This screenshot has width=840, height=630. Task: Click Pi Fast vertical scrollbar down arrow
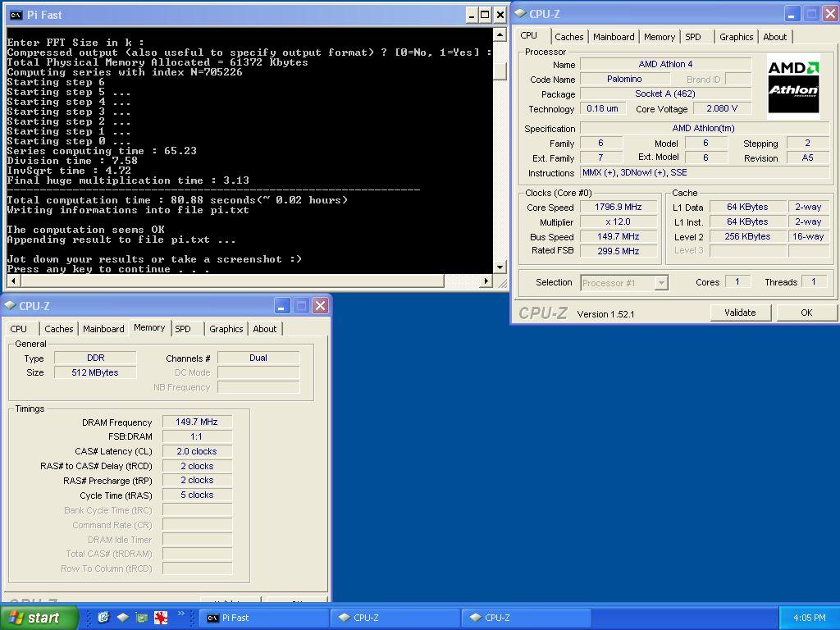pyautogui.click(x=500, y=267)
